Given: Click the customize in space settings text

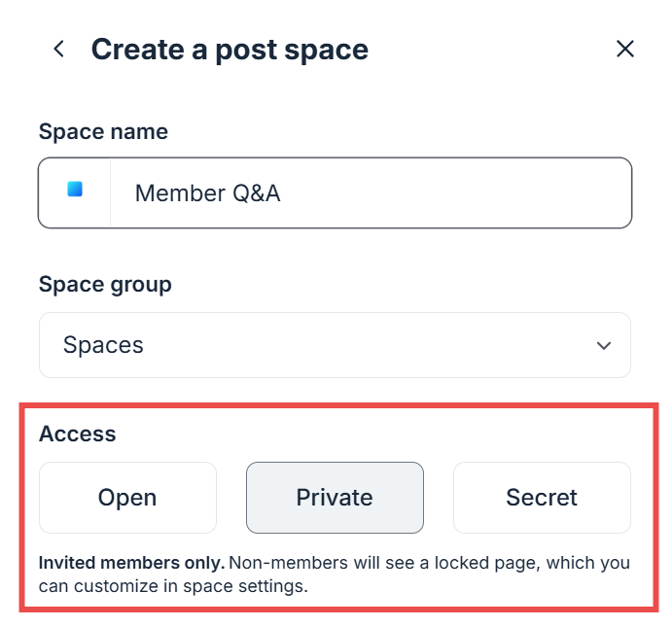Looking at the screenshot, I should 191,586.
